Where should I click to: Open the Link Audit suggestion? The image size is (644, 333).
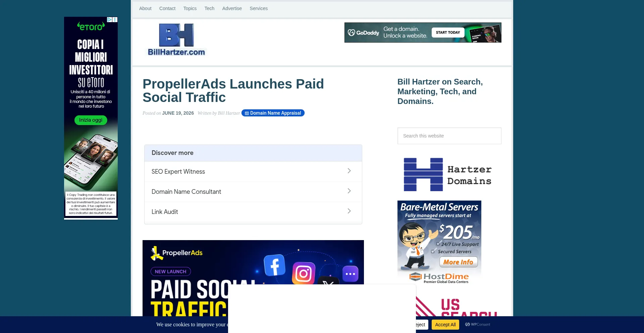click(253, 212)
